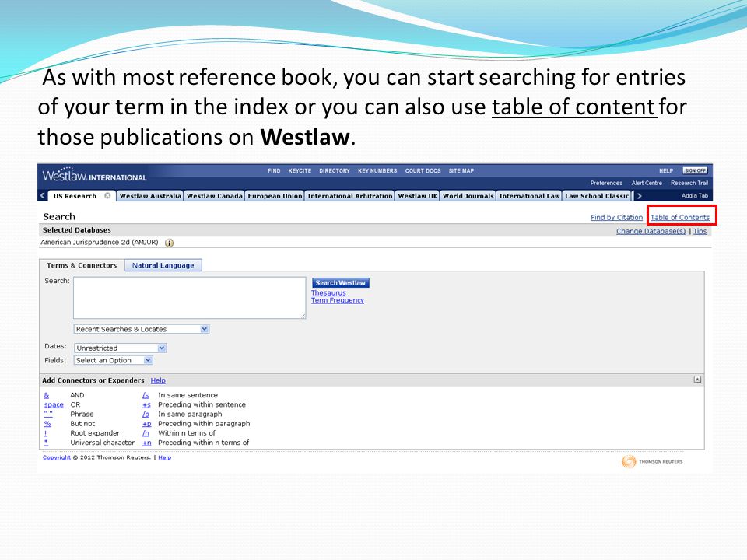
Task: Switch to the European Union tab
Action: (x=275, y=196)
